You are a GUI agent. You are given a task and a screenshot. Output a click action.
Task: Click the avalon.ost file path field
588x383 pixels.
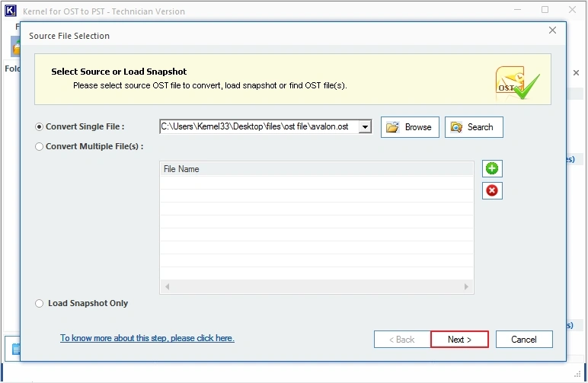pos(259,126)
